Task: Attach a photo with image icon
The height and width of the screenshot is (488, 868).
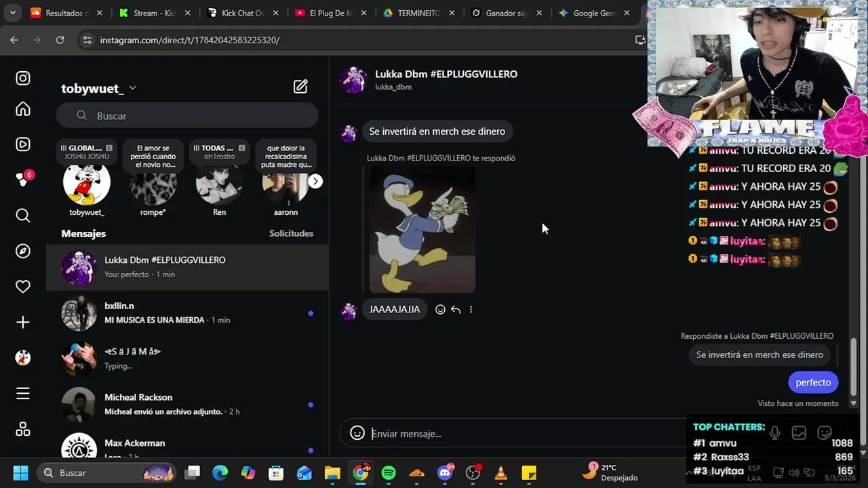Action: pyautogui.click(x=799, y=433)
